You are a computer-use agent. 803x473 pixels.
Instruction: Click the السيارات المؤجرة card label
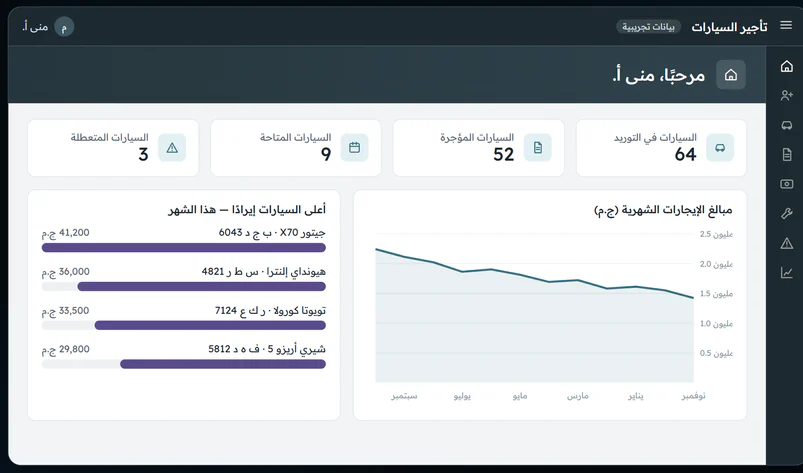point(477,138)
